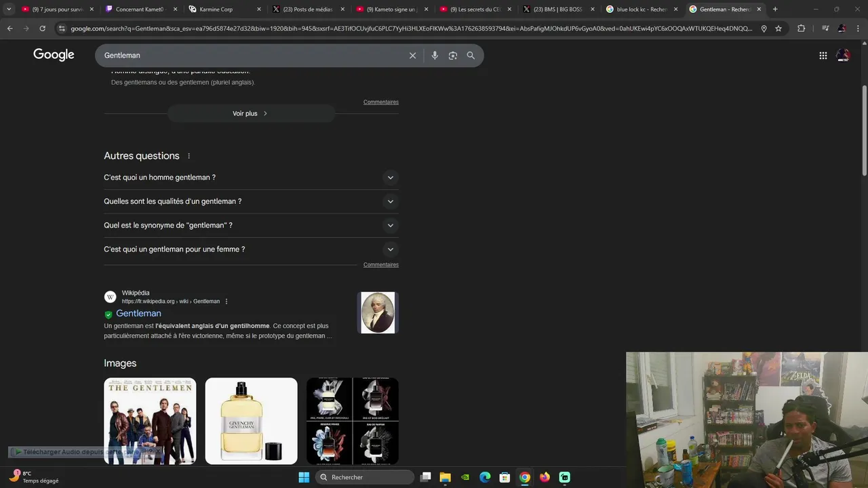The image size is (868, 488).
Task: Switch to "Les secrets du CE" tab
Action: (475, 9)
